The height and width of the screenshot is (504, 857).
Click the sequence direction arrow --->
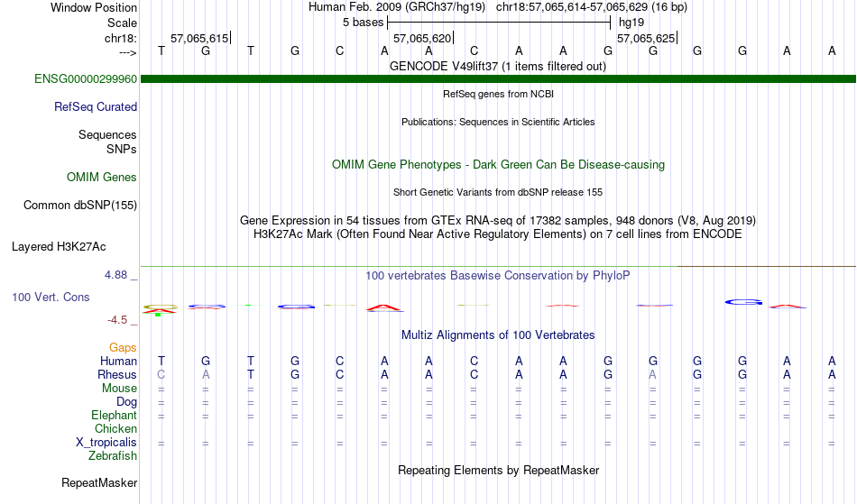[127, 52]
